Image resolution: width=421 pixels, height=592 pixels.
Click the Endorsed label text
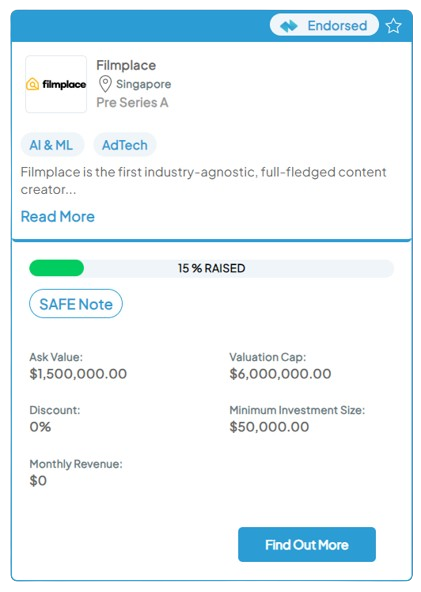337,26
